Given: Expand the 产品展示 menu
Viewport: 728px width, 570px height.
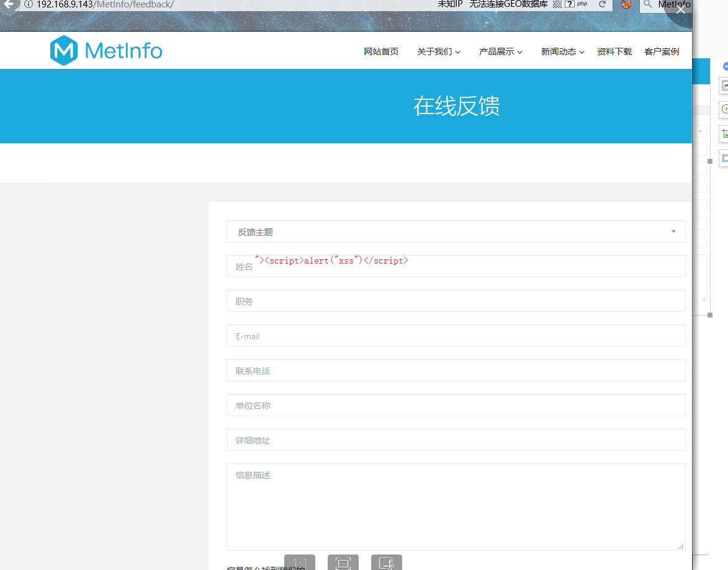Looking at the screenshot, I should [x=501, y=51].
